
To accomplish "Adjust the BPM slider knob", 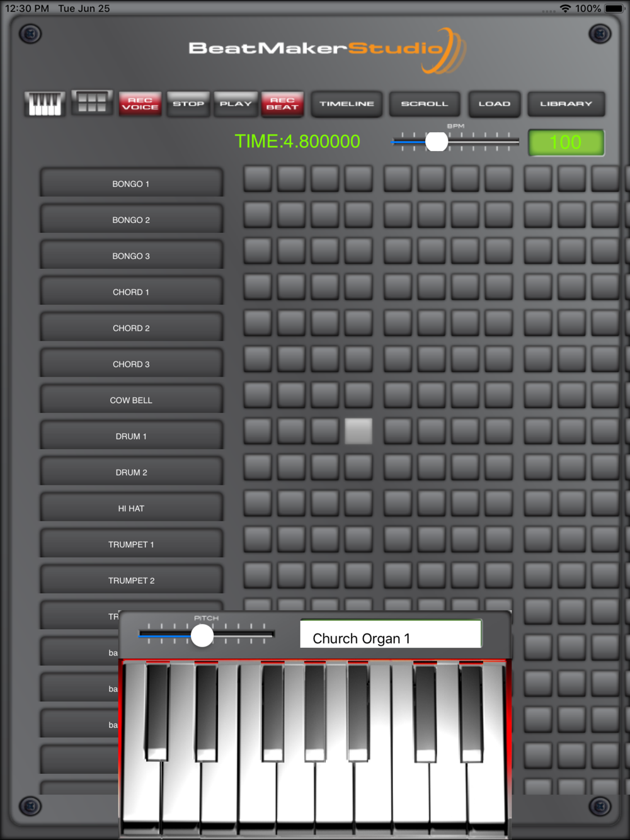I will 436,142.
